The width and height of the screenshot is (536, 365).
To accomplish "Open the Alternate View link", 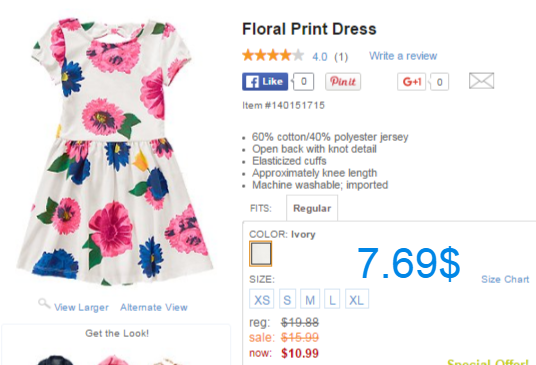I will pyautogui.click(x=154, y=307).
